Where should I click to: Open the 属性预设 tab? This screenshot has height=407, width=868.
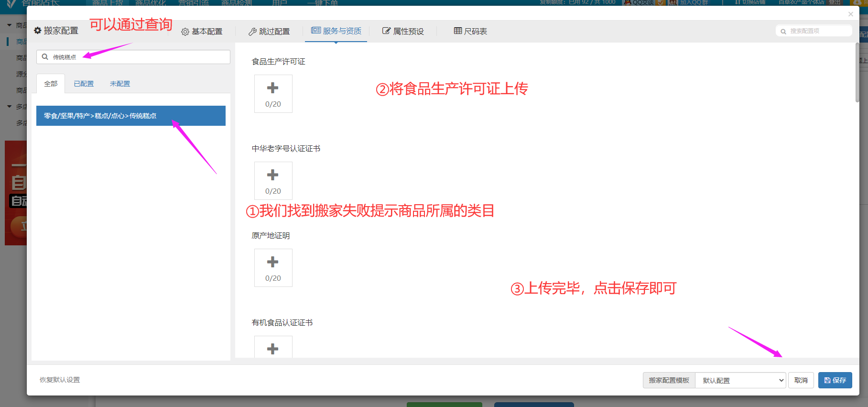pos(403,32)
